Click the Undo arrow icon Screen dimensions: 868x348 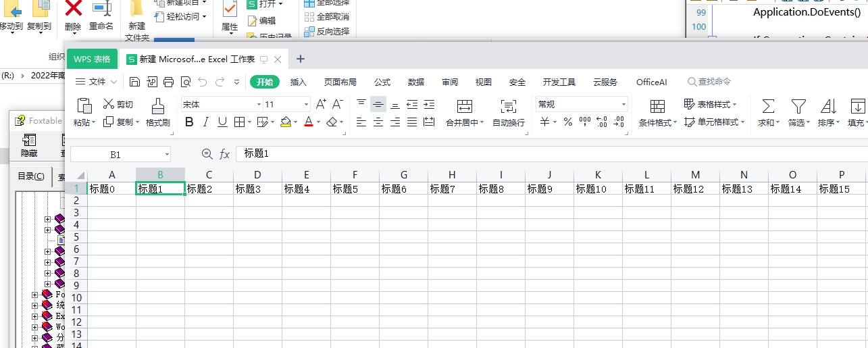pos(203,82)
